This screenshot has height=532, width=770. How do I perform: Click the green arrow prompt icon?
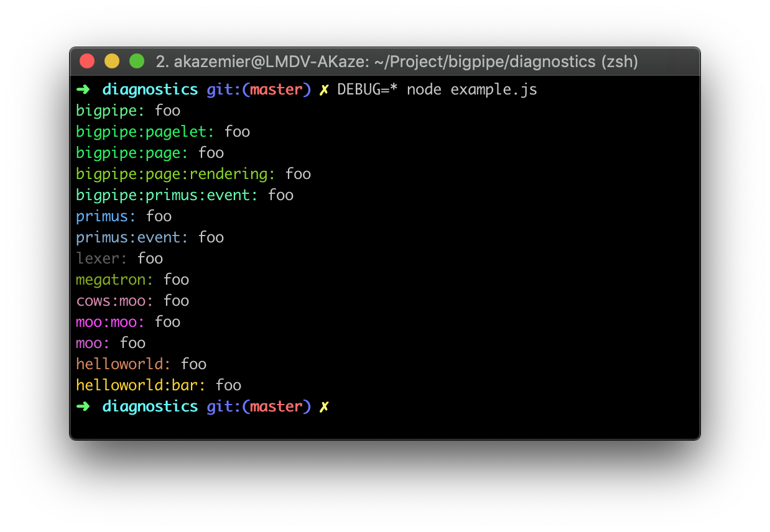[x=83, y=89]
